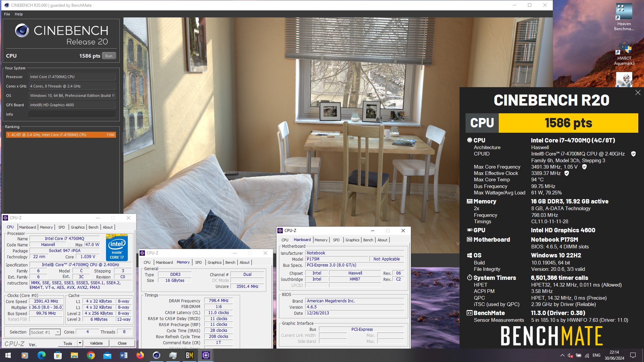This screenshot has height=362, width=644.
Task: Launch Google Chrome from the taskbar
Action: [x=91, y=355]
